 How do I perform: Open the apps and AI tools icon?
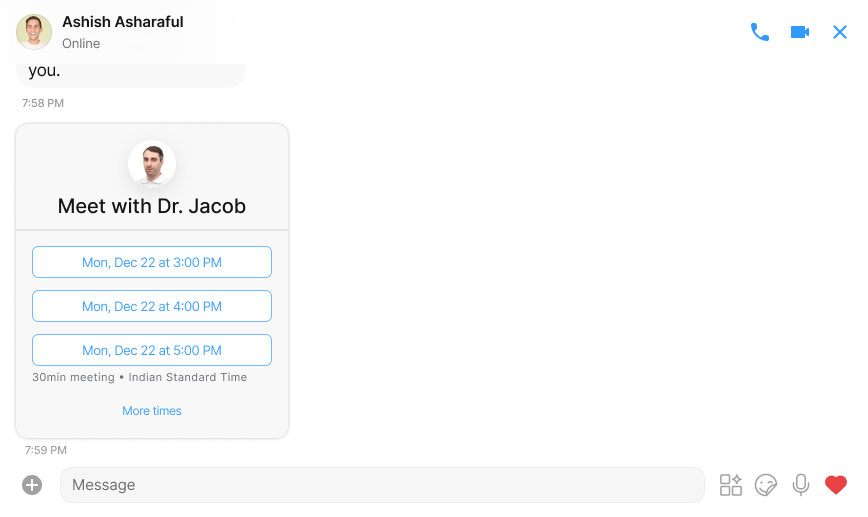click(731, 485)
